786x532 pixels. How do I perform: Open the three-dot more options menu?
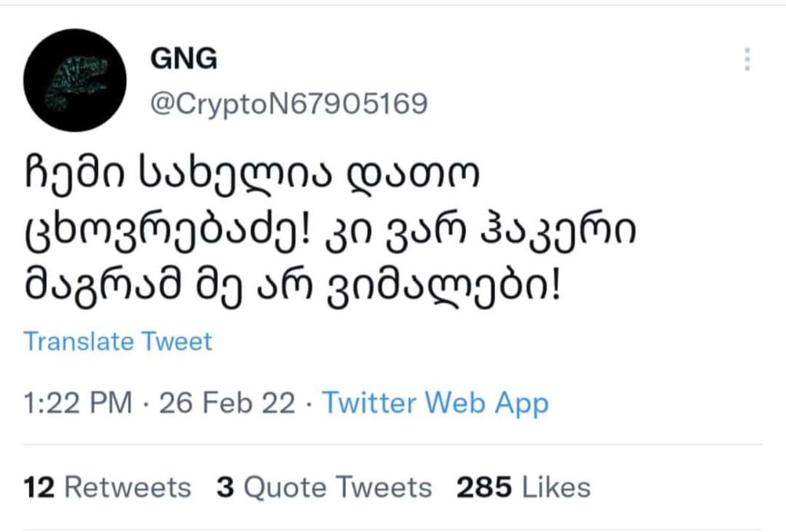point(747,59)
